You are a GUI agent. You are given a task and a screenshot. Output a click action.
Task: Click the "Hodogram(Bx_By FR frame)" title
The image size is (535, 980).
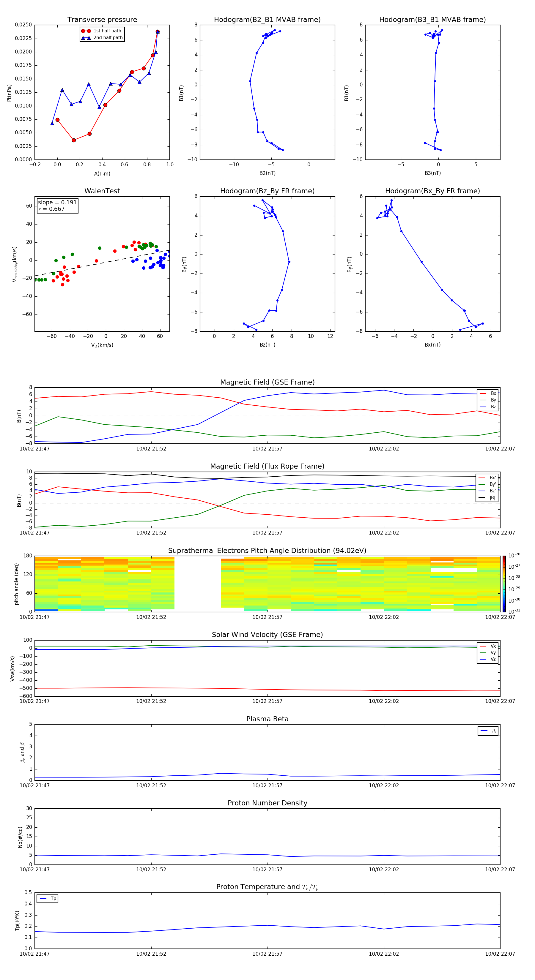click(432, 191)
